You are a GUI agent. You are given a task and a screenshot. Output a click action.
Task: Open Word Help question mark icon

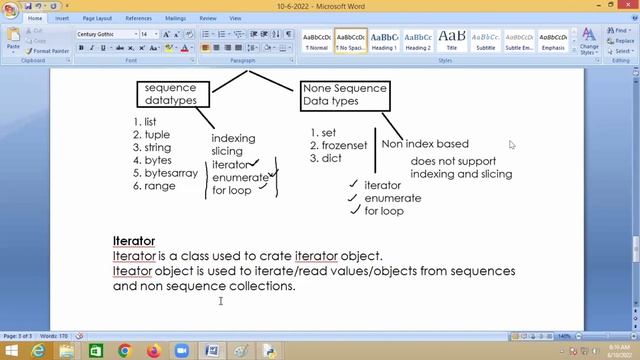634,18
